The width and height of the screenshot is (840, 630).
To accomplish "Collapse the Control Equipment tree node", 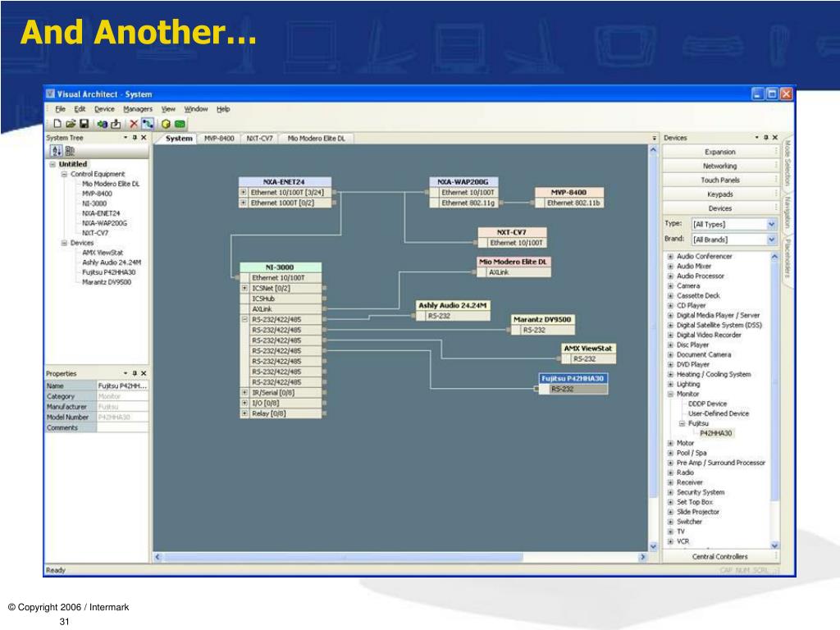I will pyautogui.click(x=64, y=174).
